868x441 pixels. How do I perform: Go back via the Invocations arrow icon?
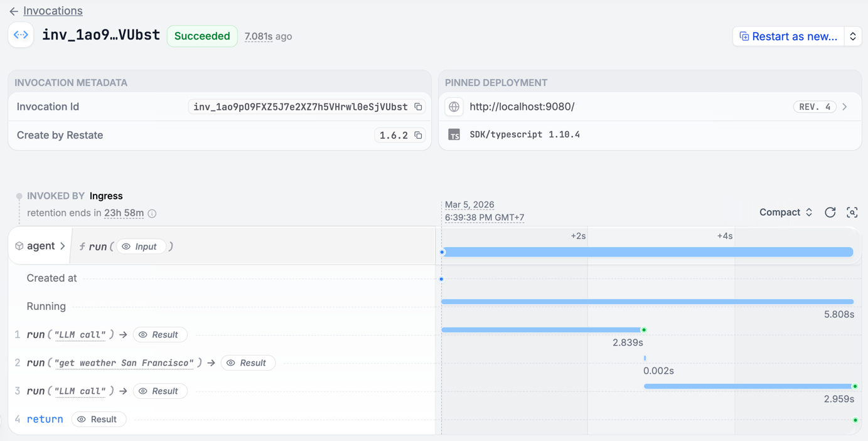pyautogui.click(x=14, y=11)
